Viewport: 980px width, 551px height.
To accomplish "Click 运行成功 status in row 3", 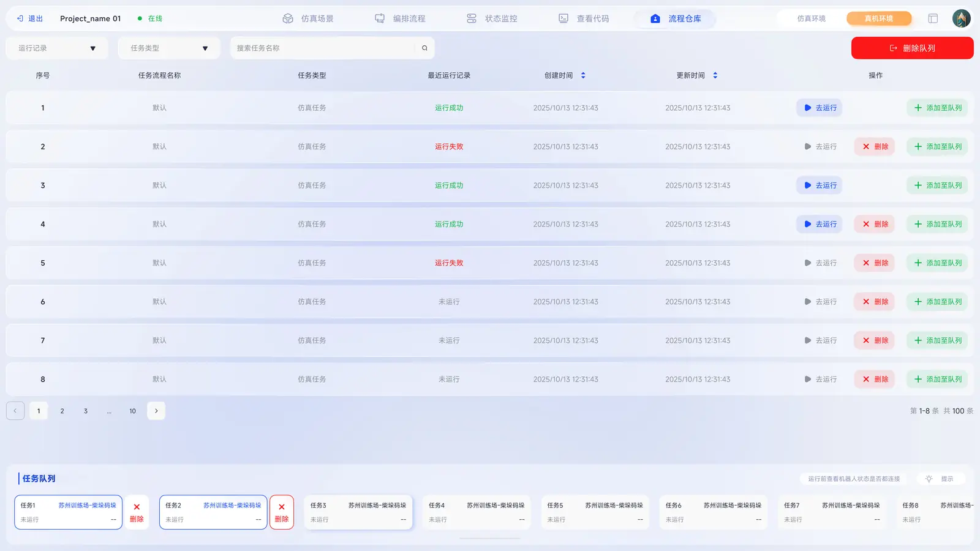I will [x=449, y=186].
